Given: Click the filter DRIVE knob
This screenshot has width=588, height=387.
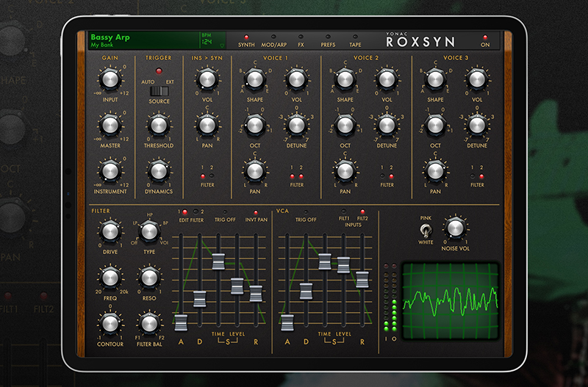Looking at the screenshot, I should point(110,232).
